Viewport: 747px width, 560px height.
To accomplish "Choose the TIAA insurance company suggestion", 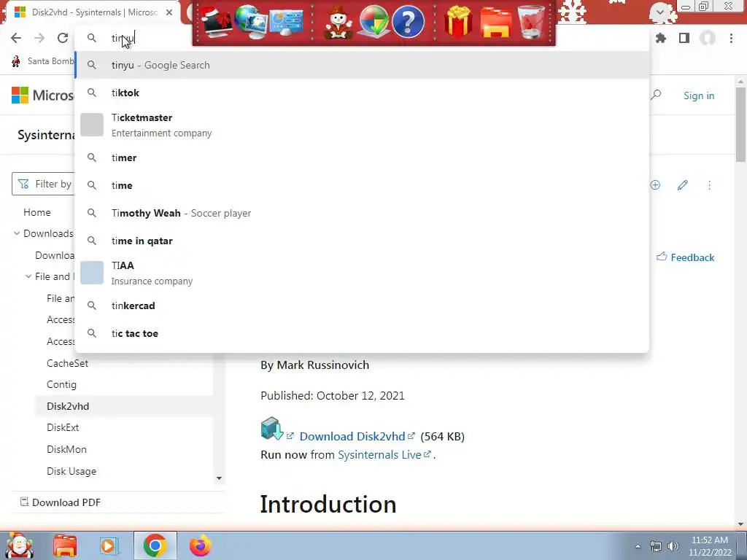I will [x=362, y=273].
